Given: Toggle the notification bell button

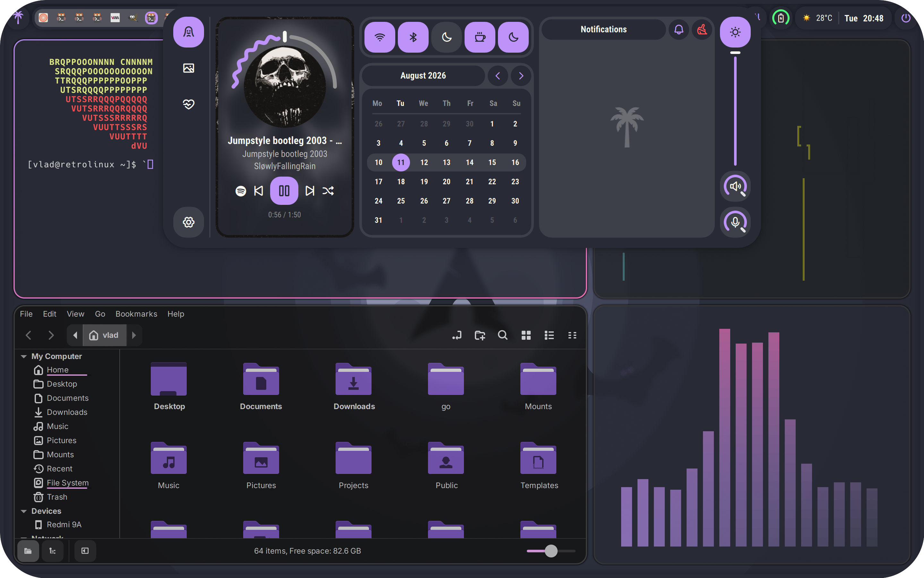Looking at the screenshot, I should pyautogui.click(x=679, y=30).
